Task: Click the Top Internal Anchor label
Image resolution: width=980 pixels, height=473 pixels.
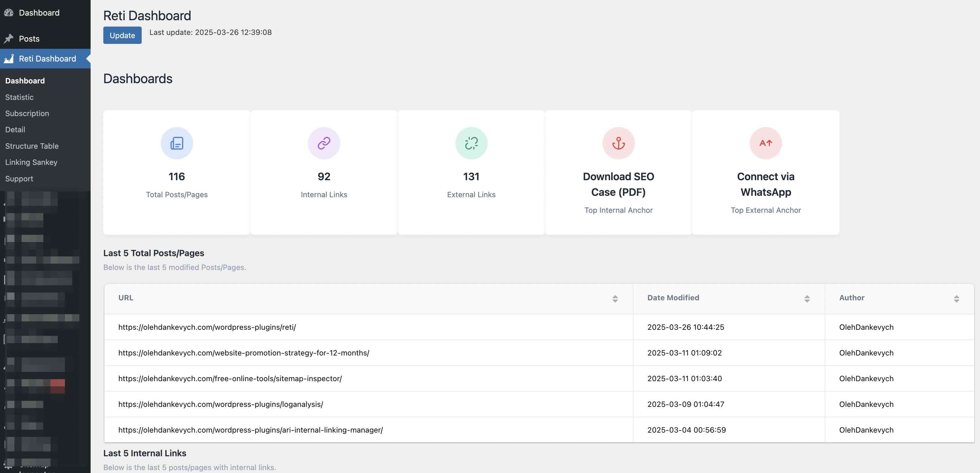Action: click(618, 210)
